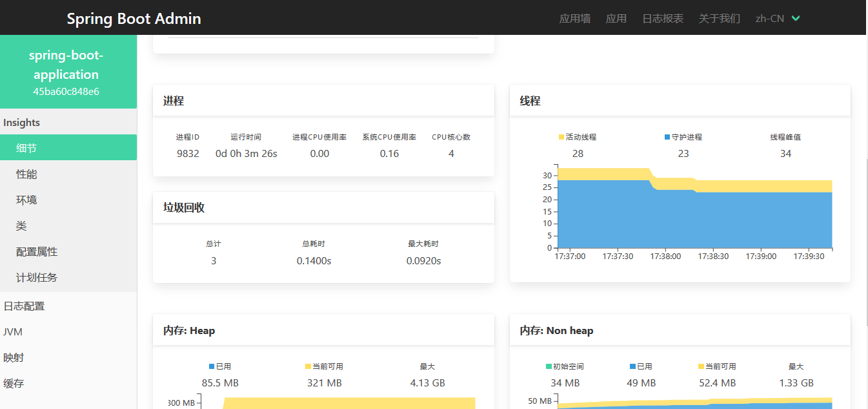
Task: Open the 关于我们 page
Action: pyautogui.click(x=720, y=19)
